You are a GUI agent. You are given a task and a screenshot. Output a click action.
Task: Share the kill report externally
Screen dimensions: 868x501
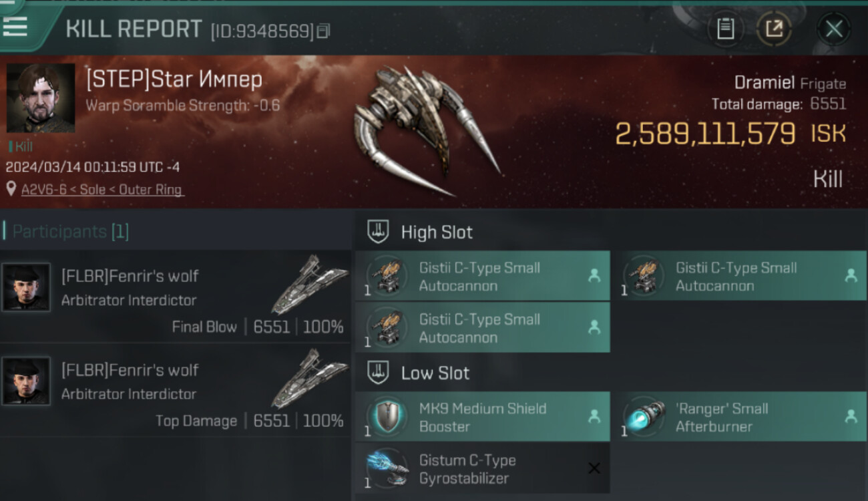coord(774,29)
